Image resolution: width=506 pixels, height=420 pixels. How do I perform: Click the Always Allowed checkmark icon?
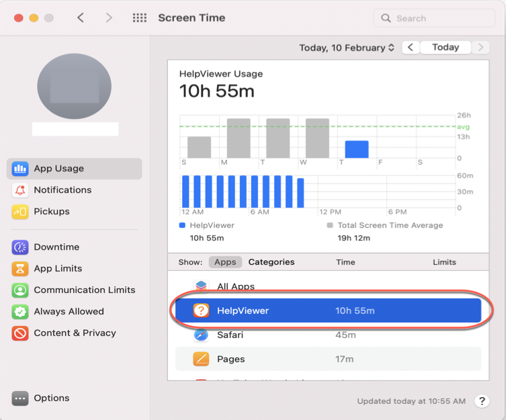[20, 312]
